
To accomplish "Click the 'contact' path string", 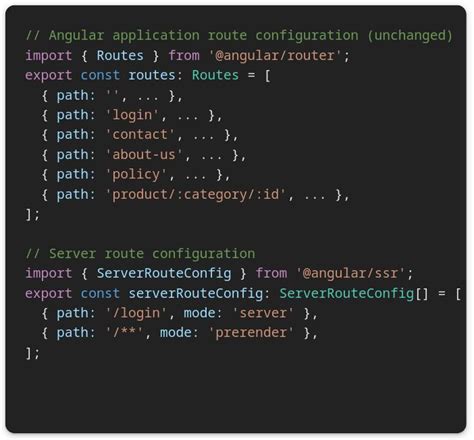I will click(x=140, y=135).
